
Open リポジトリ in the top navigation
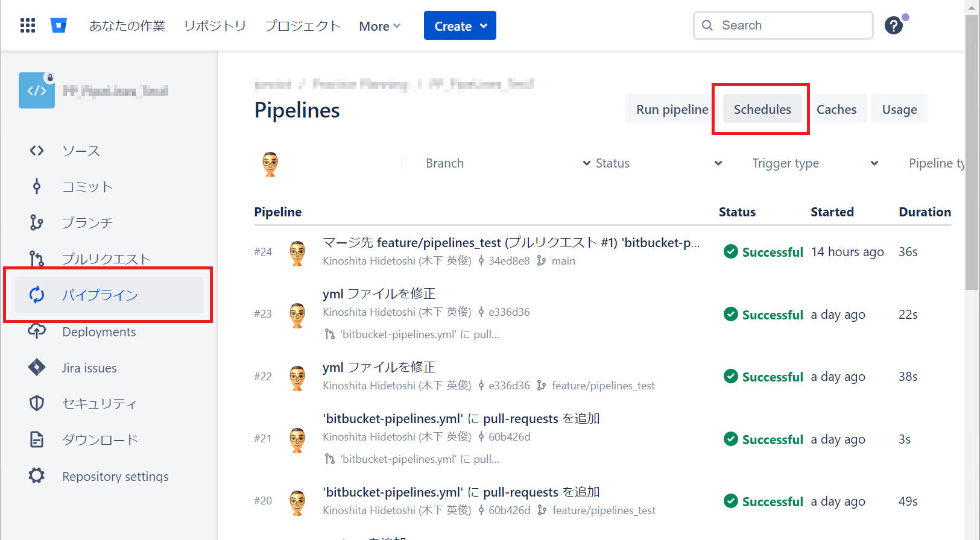click(x=215, y=26)
